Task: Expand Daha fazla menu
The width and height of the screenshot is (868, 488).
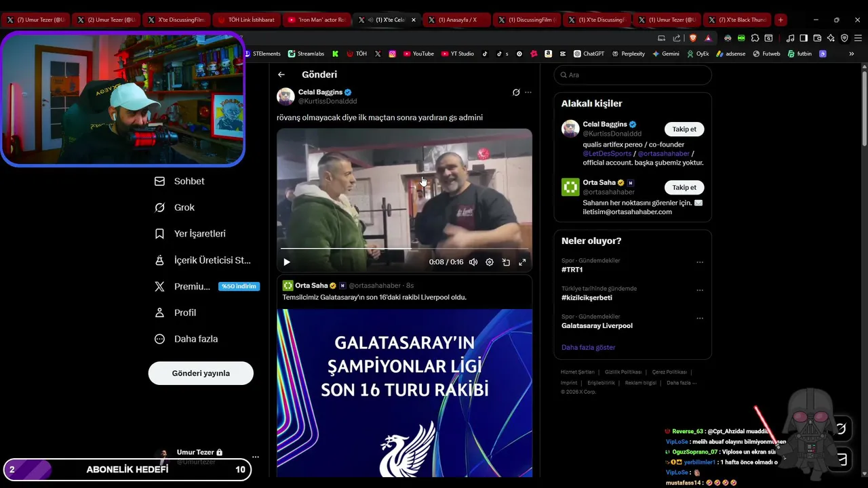Action: tap(186, 339)
